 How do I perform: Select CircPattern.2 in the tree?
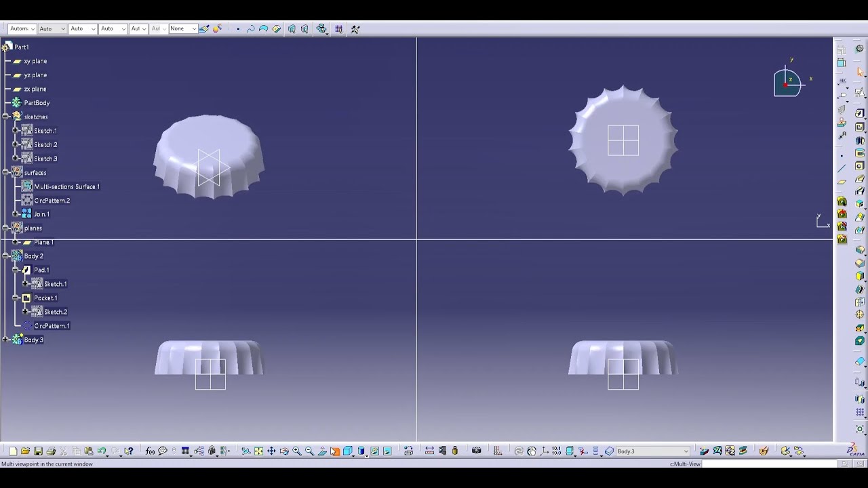(x=52, y=201)
